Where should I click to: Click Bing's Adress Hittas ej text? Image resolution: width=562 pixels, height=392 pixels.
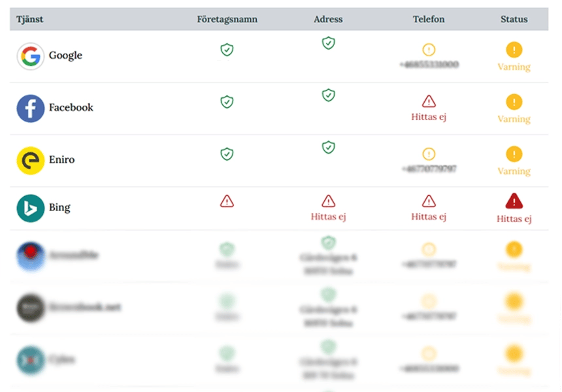click(x=328, y=217)
